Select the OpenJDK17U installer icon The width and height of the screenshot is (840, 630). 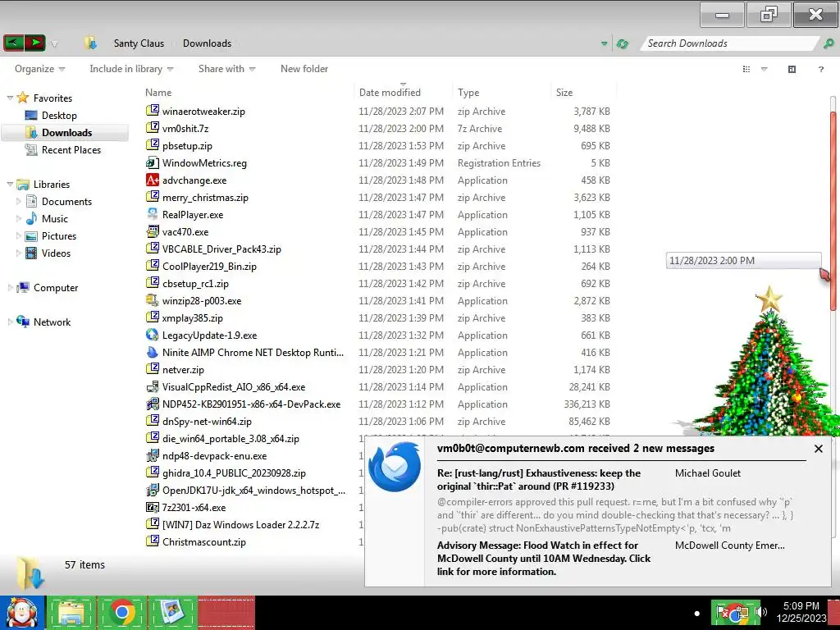tap(153, 491)
